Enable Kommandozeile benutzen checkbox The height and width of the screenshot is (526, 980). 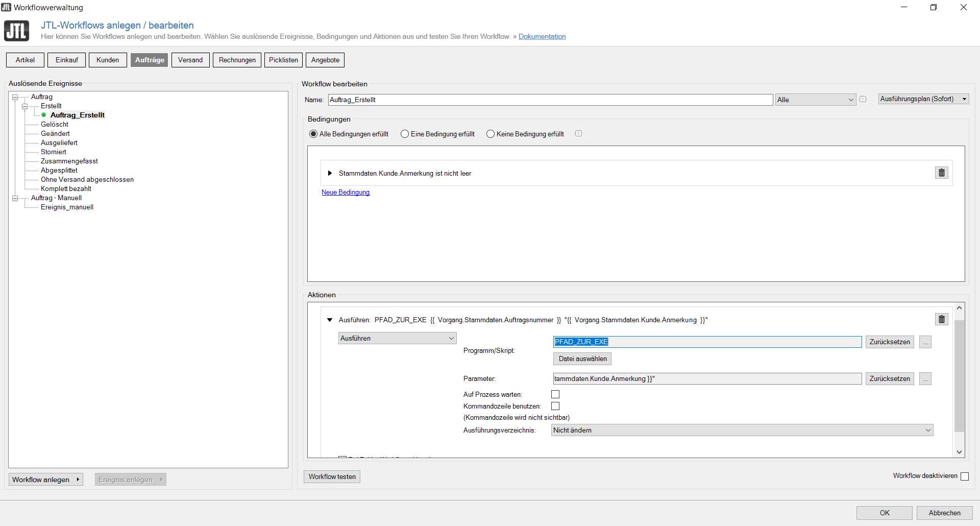click(x=555, y=406)
